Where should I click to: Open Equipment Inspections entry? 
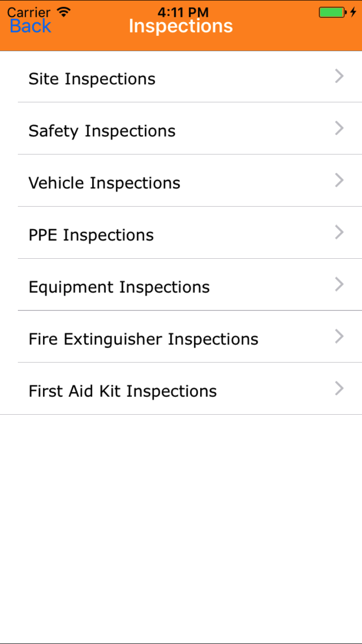[x=119, y=287]
